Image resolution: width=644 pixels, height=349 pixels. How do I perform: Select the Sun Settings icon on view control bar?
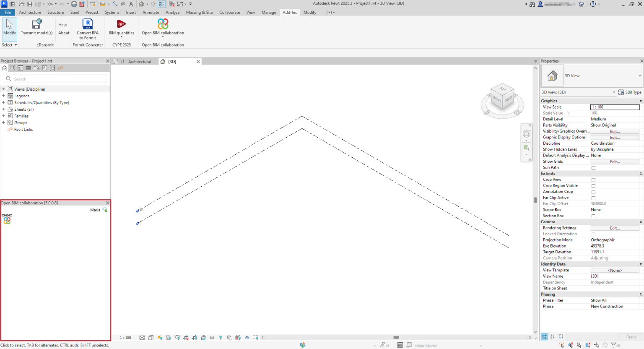click(x=159, y=337)
